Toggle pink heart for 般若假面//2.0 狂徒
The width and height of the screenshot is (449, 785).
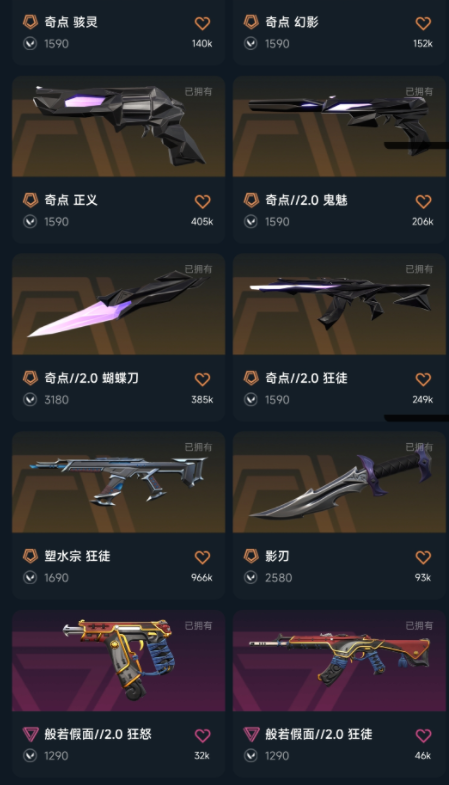coord(423,735)
